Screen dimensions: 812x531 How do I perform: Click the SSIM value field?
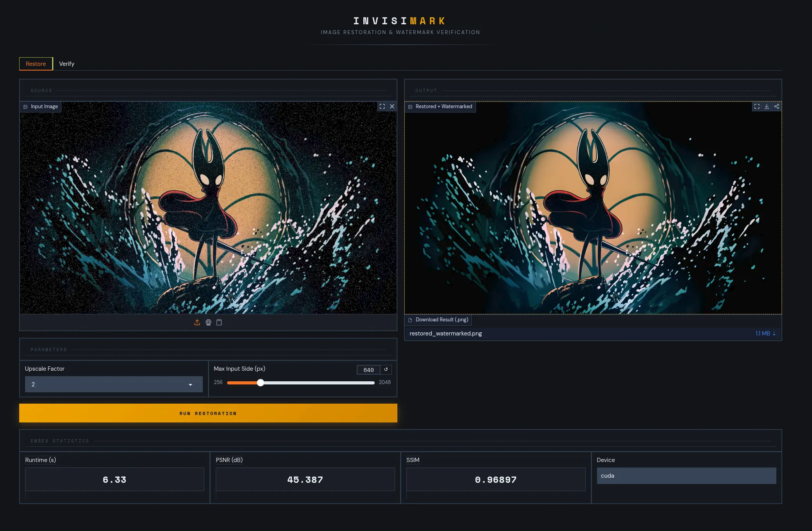496,480
